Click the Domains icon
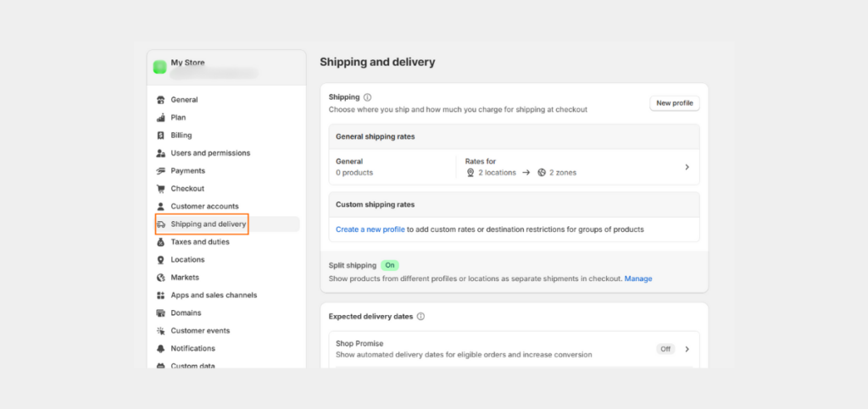 tap(161, 312)
